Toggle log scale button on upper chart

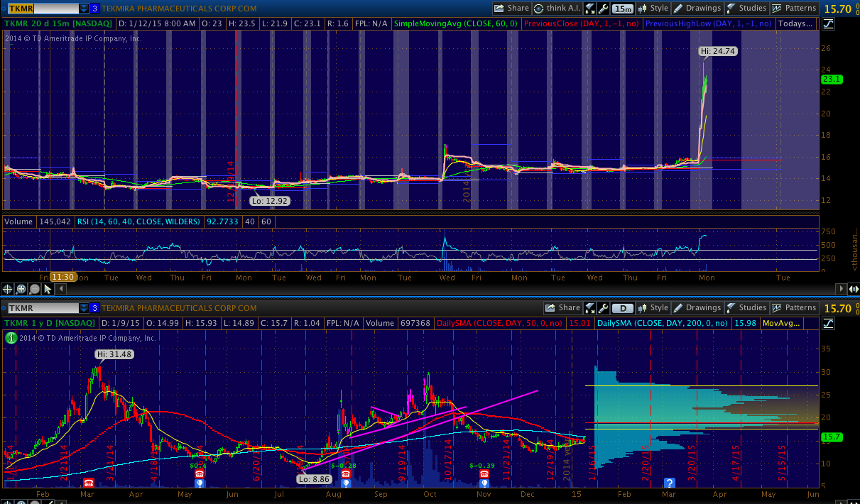click(x=829, y=23)
